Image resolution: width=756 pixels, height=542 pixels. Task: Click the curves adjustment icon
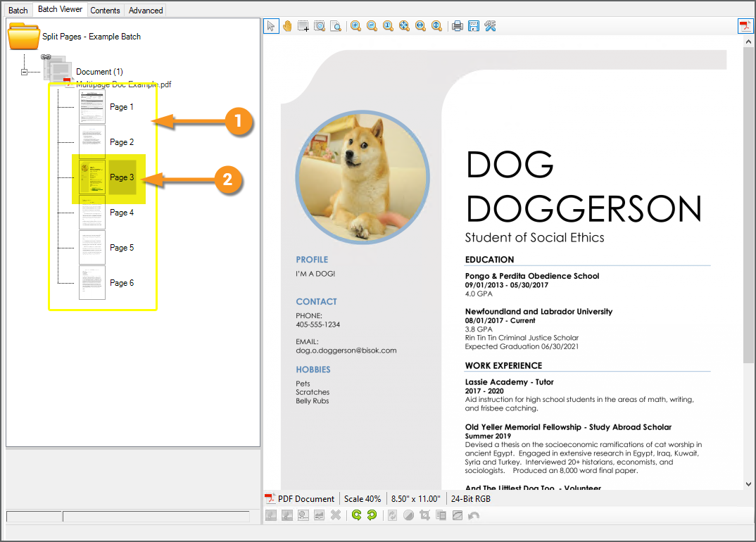pyautogui.click(x=458, y=515)
